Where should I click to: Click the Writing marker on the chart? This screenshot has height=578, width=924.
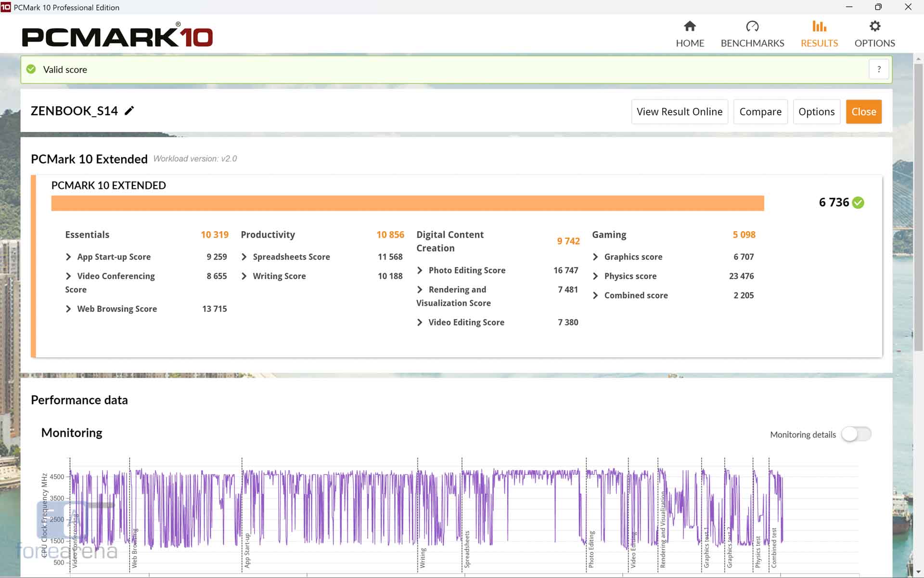(423, 558)
